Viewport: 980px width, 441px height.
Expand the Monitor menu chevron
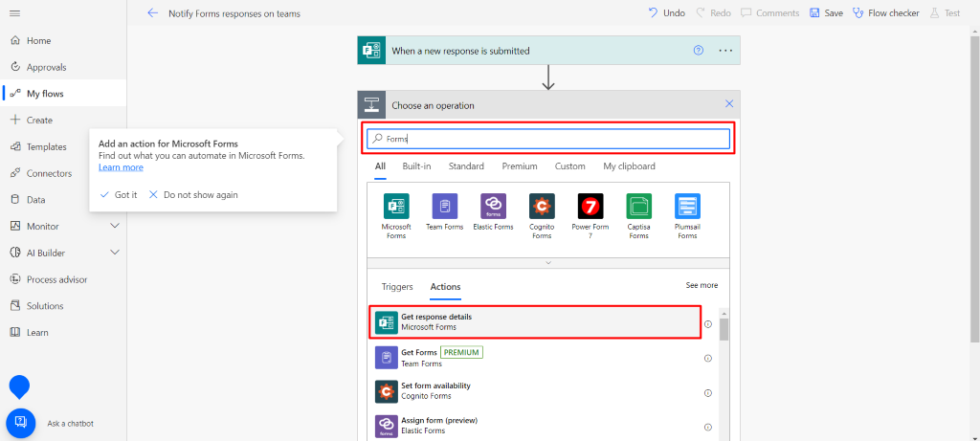115,226
